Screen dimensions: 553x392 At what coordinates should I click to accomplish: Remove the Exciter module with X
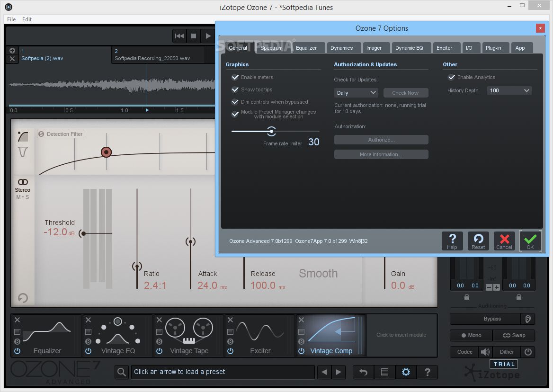tap(230, 320)
